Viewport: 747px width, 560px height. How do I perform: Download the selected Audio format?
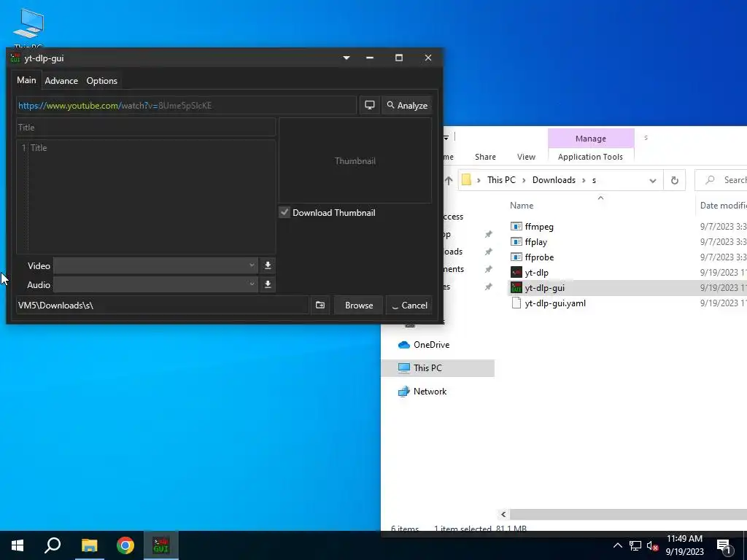268,285
